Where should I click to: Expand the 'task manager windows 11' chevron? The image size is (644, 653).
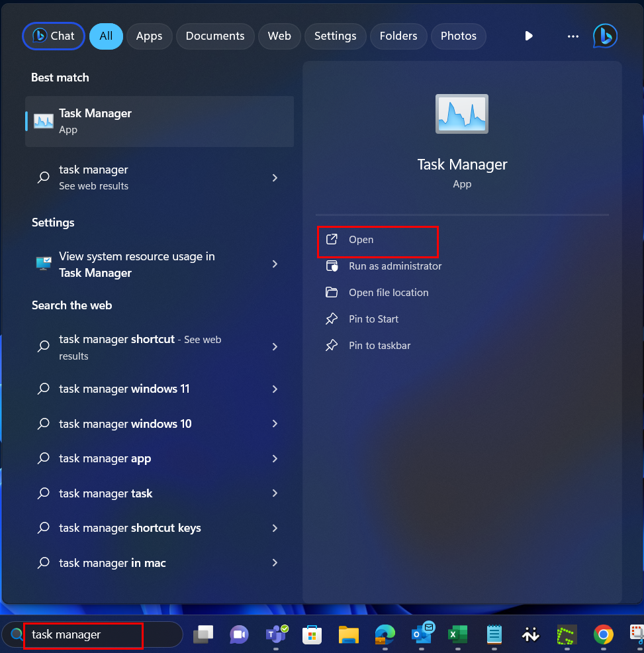click(x=275, y=389)
